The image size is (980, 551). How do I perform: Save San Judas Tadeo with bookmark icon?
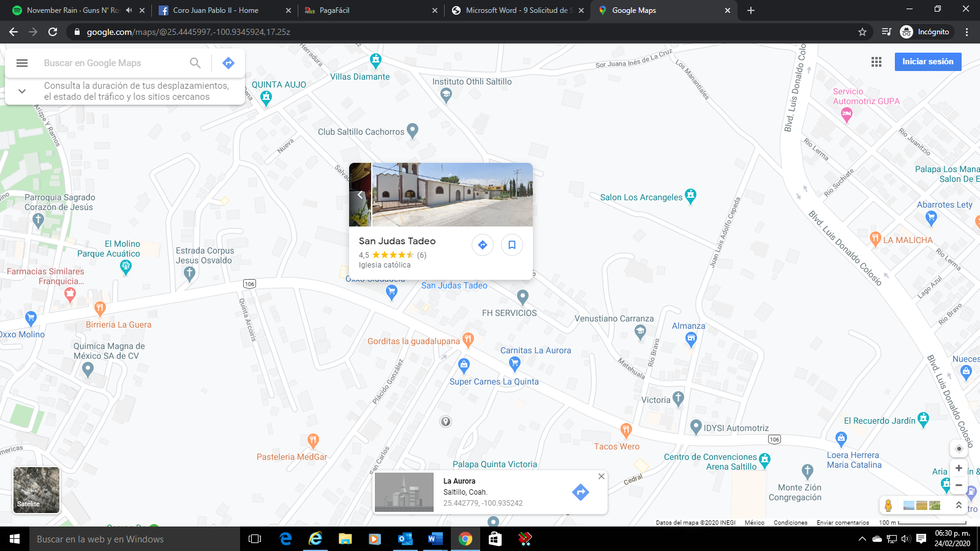coord(512,245)
